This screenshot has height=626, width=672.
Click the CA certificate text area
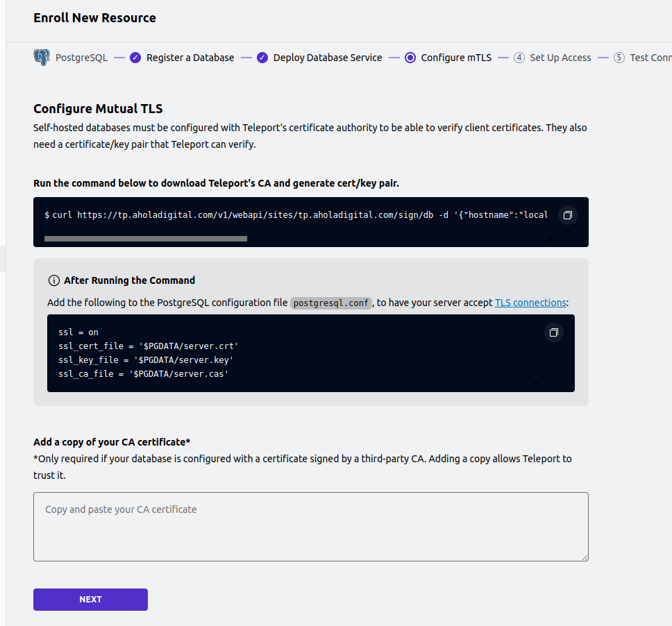[x=311, y=527]
